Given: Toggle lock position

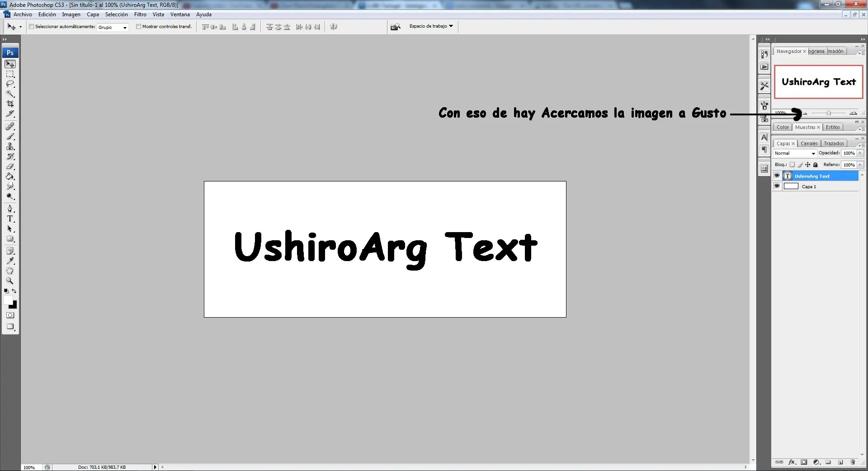Looking at the screenshot, I should [x=808, y=165].
